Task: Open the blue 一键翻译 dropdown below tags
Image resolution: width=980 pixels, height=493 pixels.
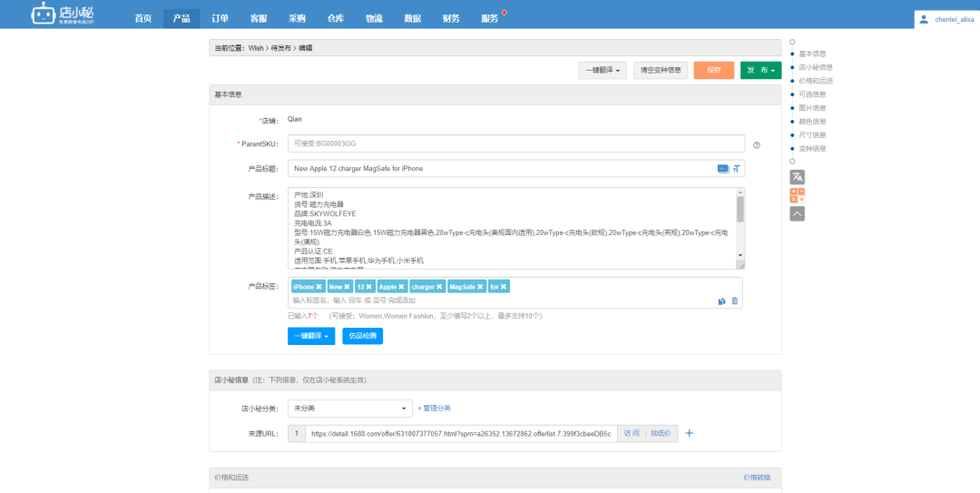Action: click(x=311, y=336)
